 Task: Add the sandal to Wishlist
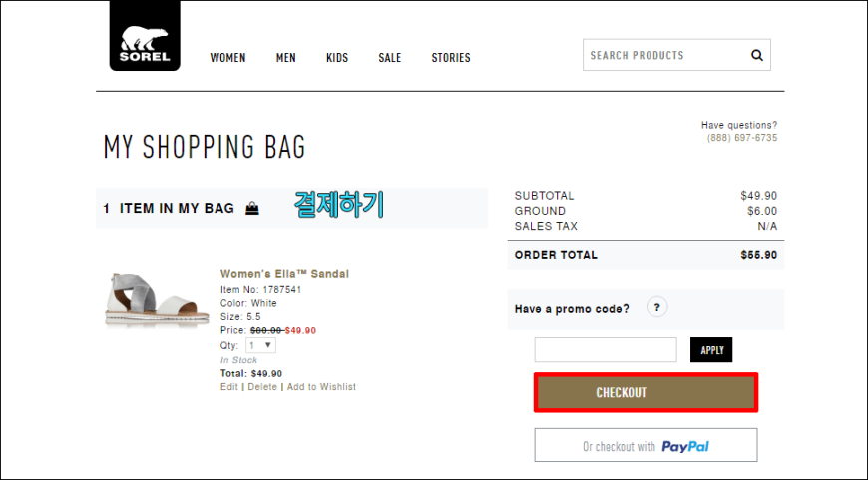[x=321, y=387]
